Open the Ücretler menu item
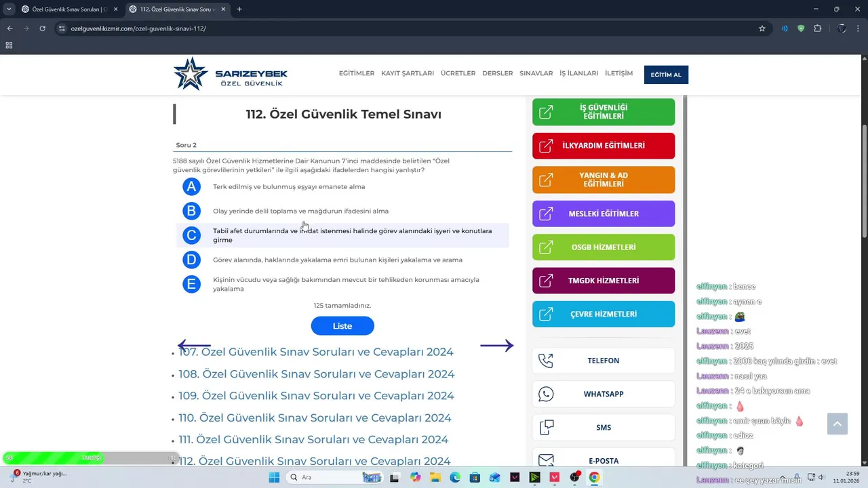Viewport: 868px width, 488px height. 458,74
